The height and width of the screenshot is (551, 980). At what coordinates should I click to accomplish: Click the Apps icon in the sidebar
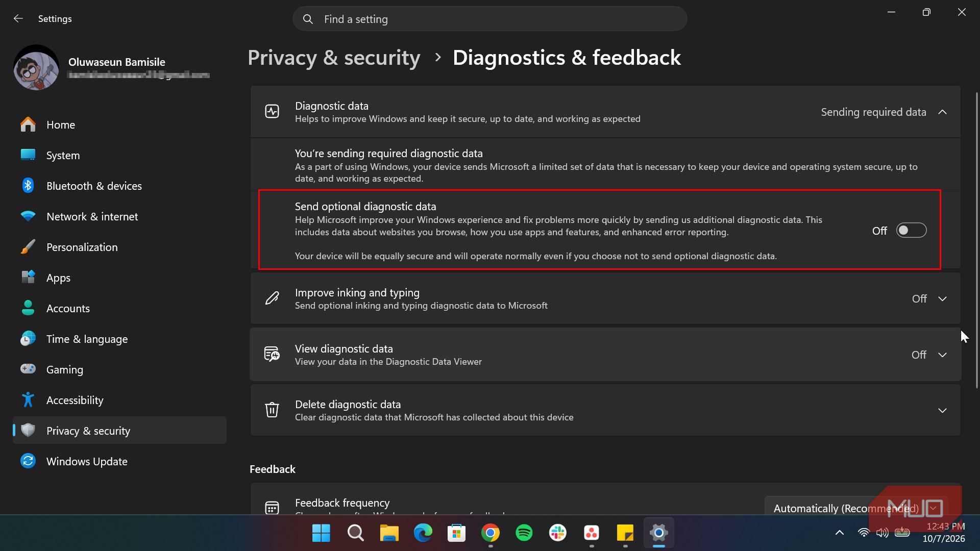pyautogui.click(x=28, y=278)
